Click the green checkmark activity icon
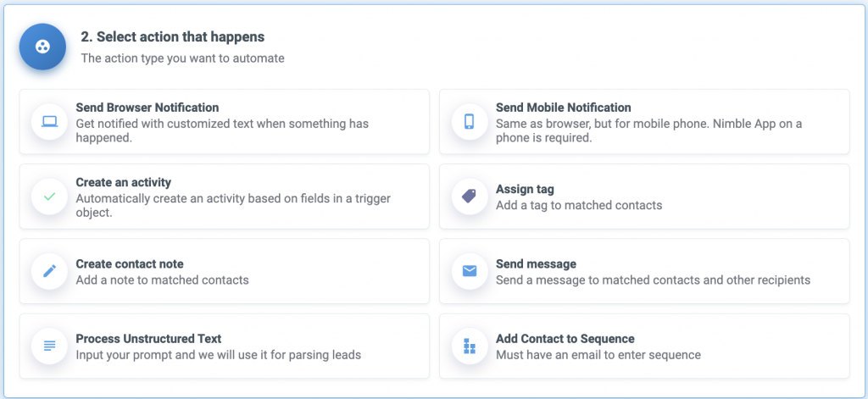Screen dimensions: 868x399 (49, 197)
